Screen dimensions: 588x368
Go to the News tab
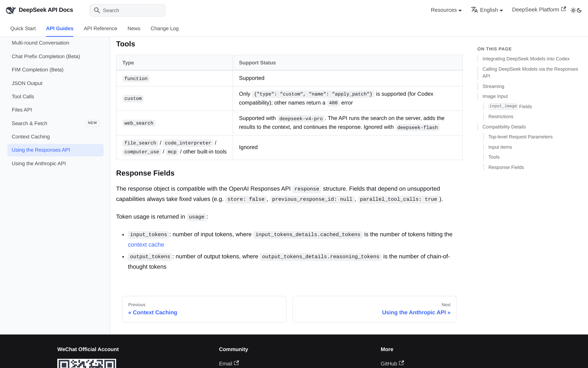pos(134,29)
